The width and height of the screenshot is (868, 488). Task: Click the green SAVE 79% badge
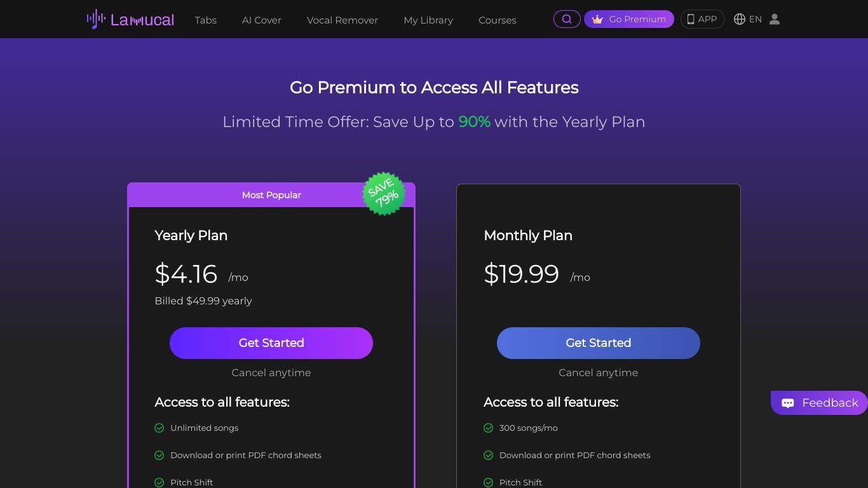tap(384, 193)
